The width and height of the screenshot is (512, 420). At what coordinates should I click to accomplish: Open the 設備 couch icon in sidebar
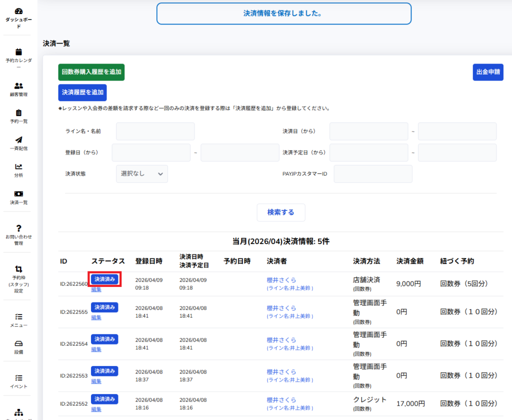coord(18,344)
